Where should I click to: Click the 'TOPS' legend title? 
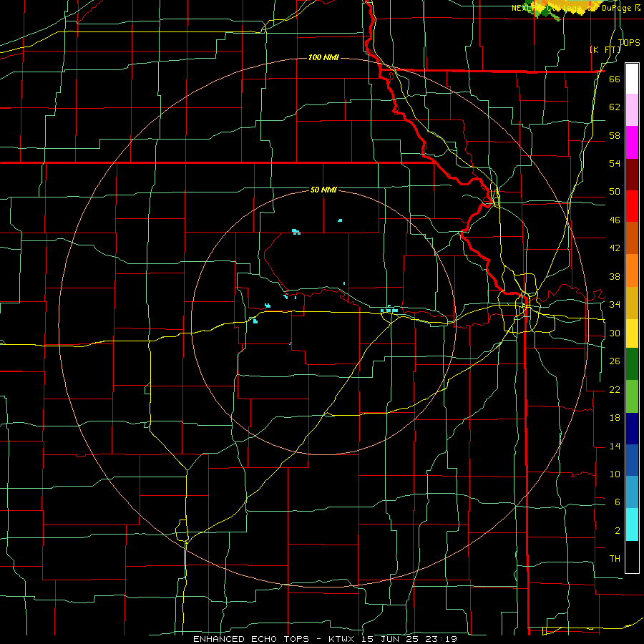click(x=629, y=42)
